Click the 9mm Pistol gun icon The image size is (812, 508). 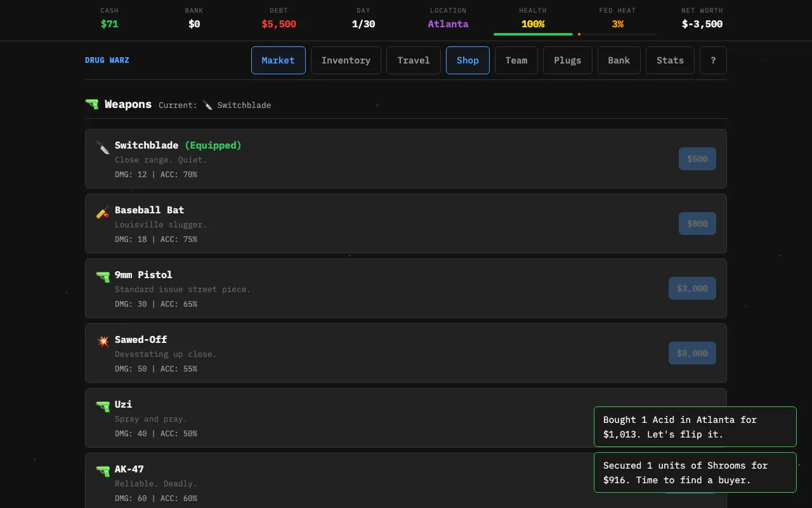pos(103,277)
